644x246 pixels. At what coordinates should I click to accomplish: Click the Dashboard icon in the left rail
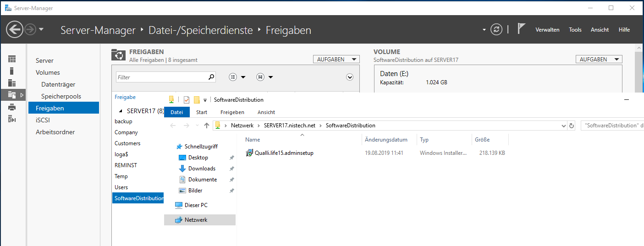(12, 59)
